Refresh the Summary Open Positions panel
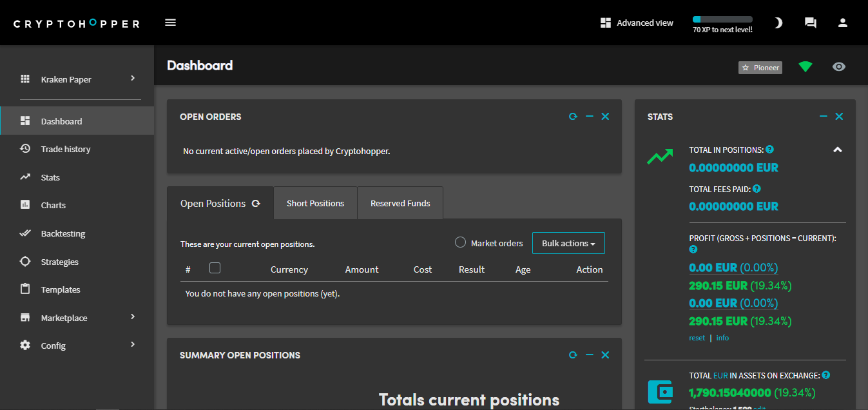The width and height of the screenshot is (868, 410). [573, 355]
